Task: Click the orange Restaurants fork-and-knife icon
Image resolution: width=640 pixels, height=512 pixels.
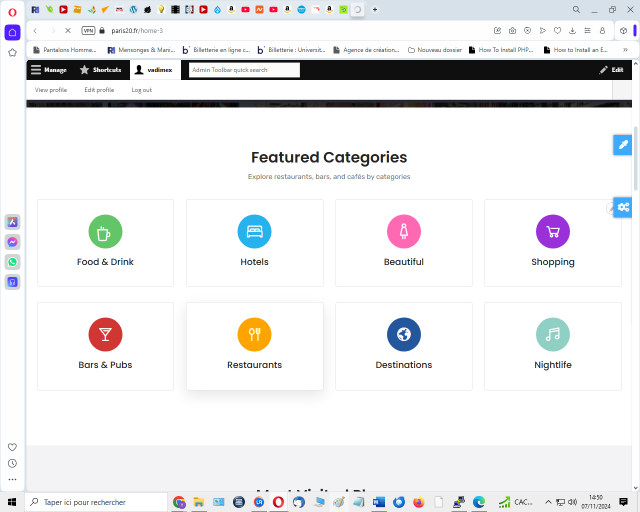Action: point(254,335)
